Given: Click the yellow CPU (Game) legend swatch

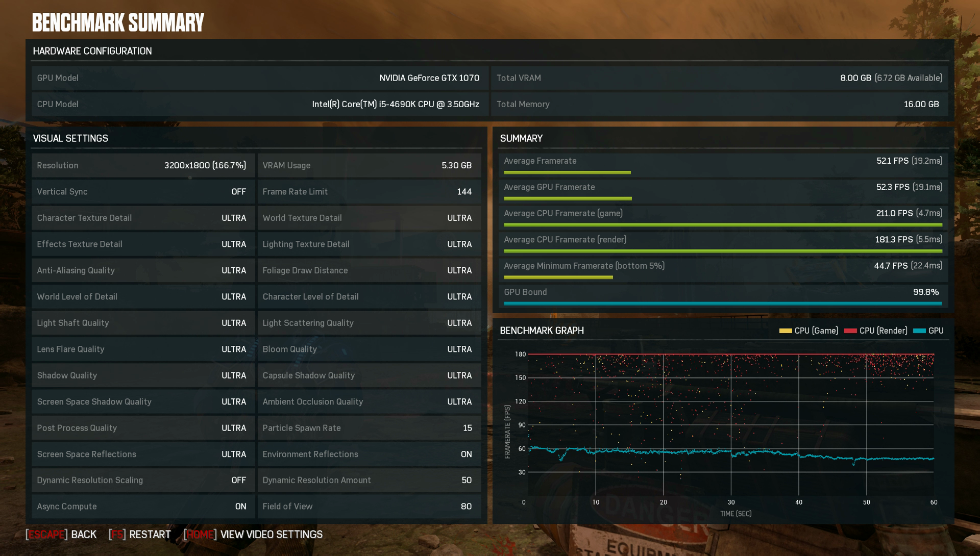Looking at the screenshot, I should 785,331.
